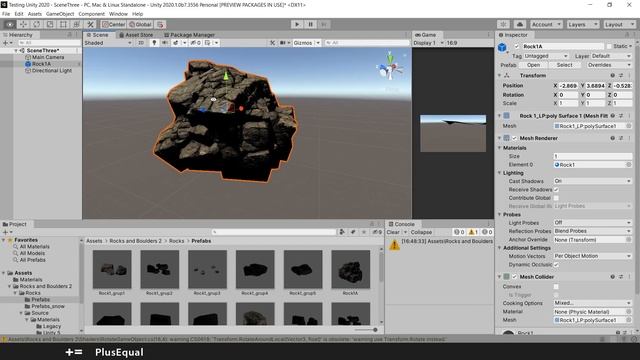
Task: Click the prefab Open button
Action: [x=533, y=65]
